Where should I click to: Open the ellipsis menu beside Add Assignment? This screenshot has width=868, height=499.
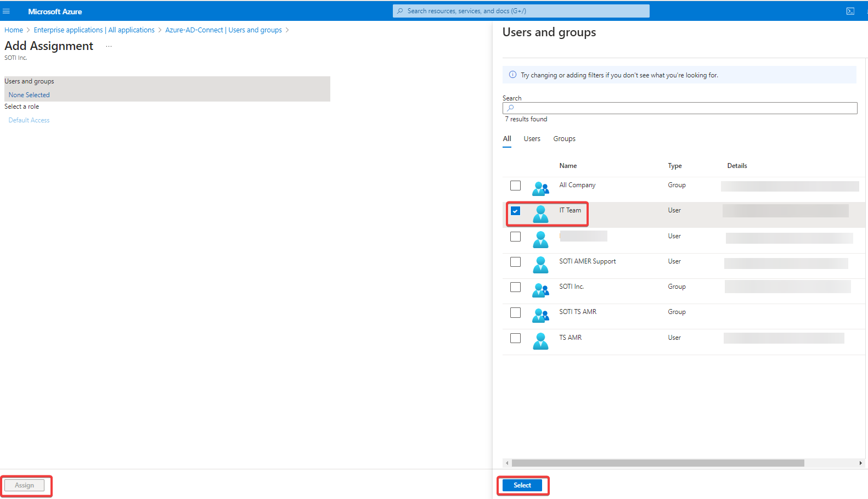pos(109,46)
